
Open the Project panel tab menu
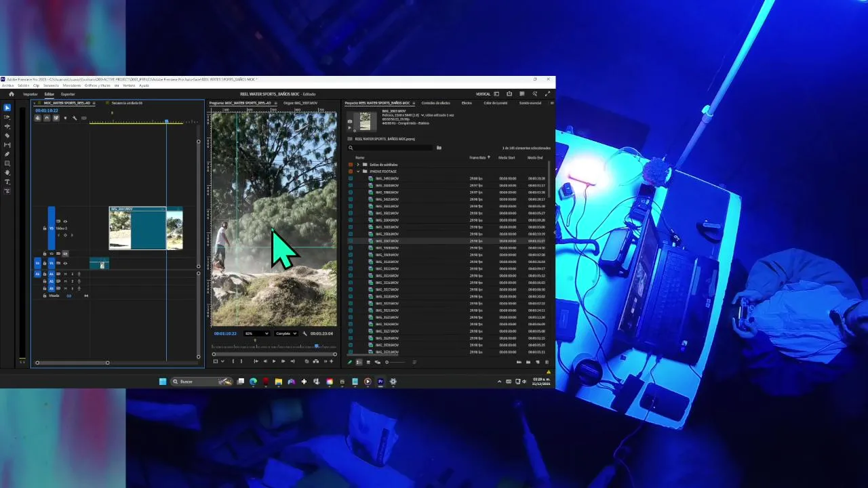(x=414, y=103)
